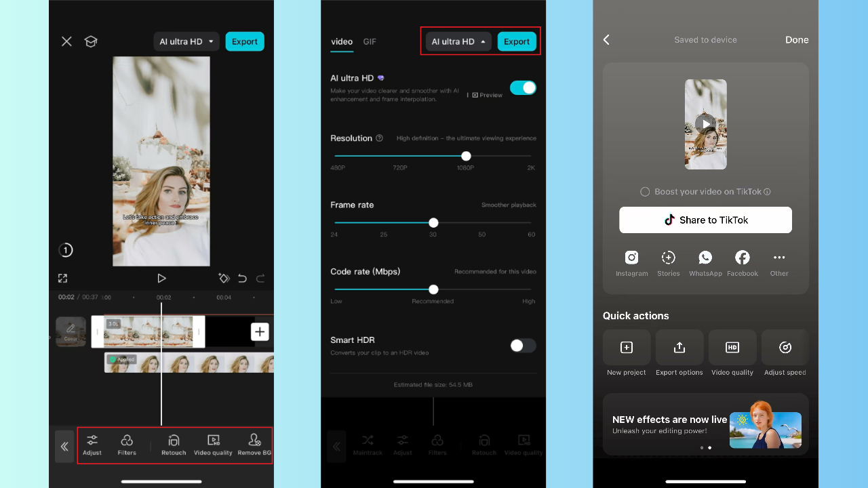Image resolution: width=868 pixels, height=488 pixels.
Task: Play the video in the editor preview
Action: click(x=161, y=279)
